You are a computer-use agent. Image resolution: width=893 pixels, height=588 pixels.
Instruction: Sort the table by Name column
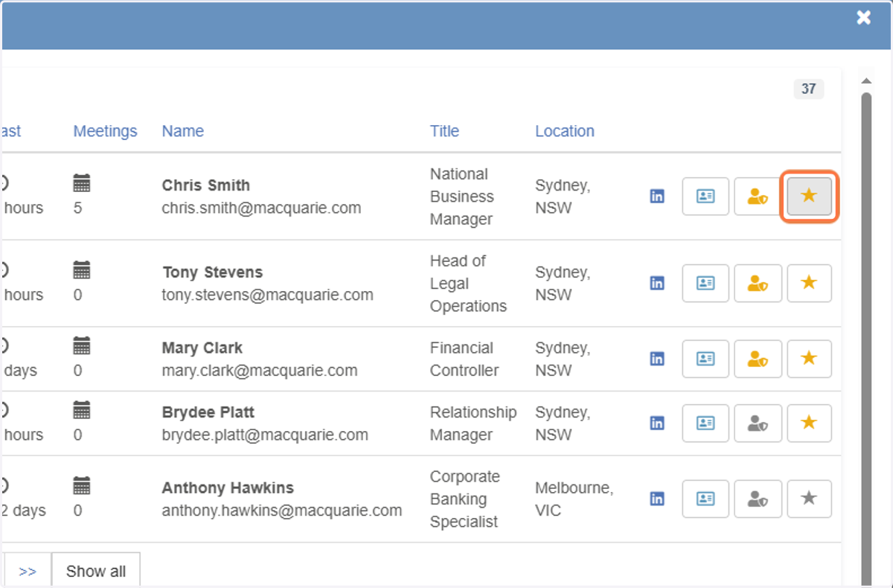(183, 131)
